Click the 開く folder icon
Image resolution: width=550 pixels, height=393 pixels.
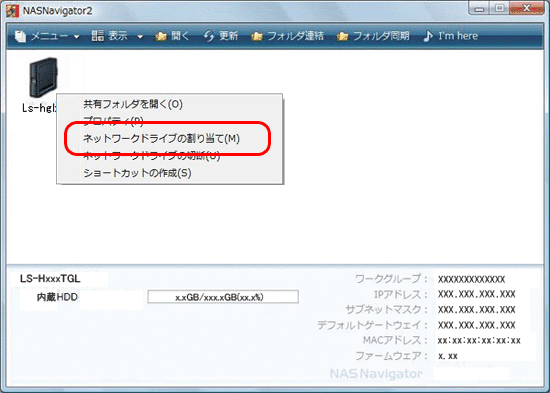[161, 36]
